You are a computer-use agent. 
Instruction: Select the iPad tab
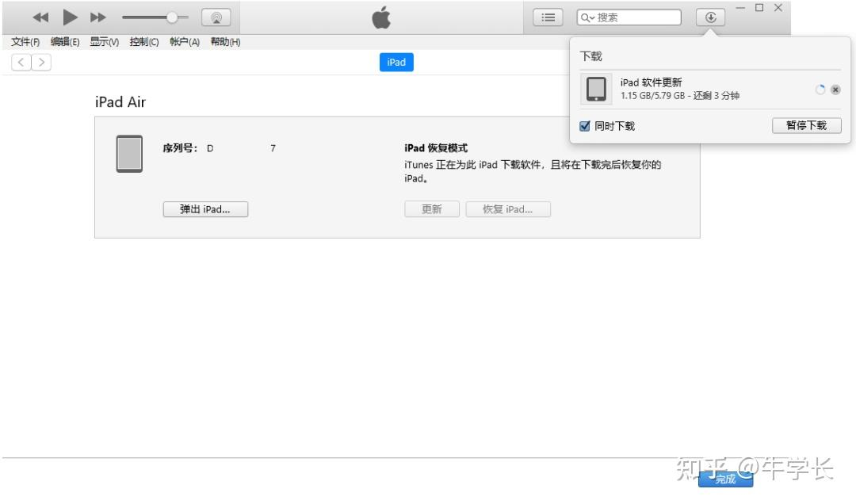pos(396,63)
